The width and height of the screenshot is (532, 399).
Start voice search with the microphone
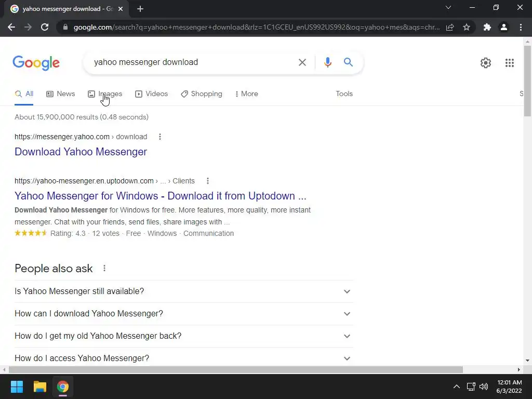pyautogui.click(x=327, y=62)
